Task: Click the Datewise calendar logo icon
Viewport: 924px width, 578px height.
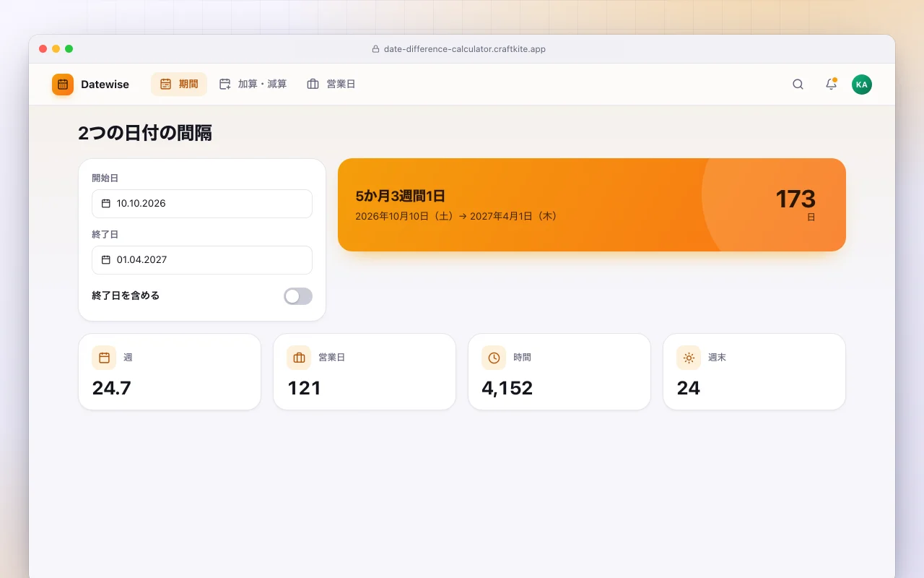Action: coord(63,85)
